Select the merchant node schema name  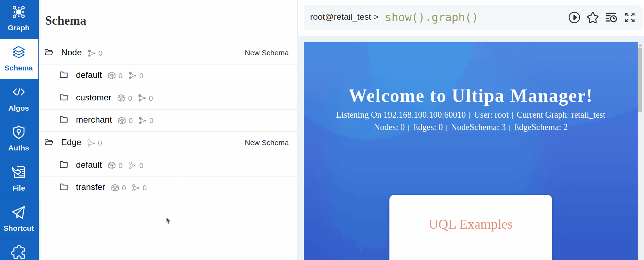point(94,120)
